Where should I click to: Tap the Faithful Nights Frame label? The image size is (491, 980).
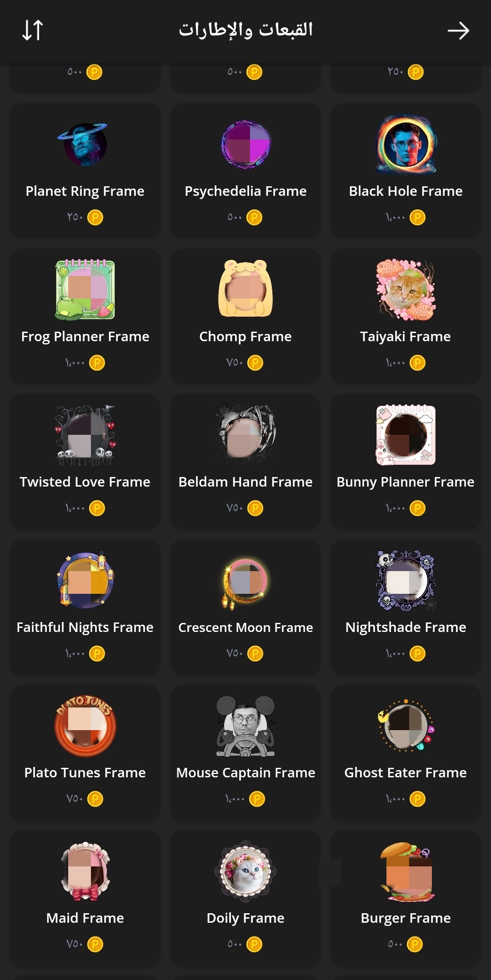tap(85, 627)
